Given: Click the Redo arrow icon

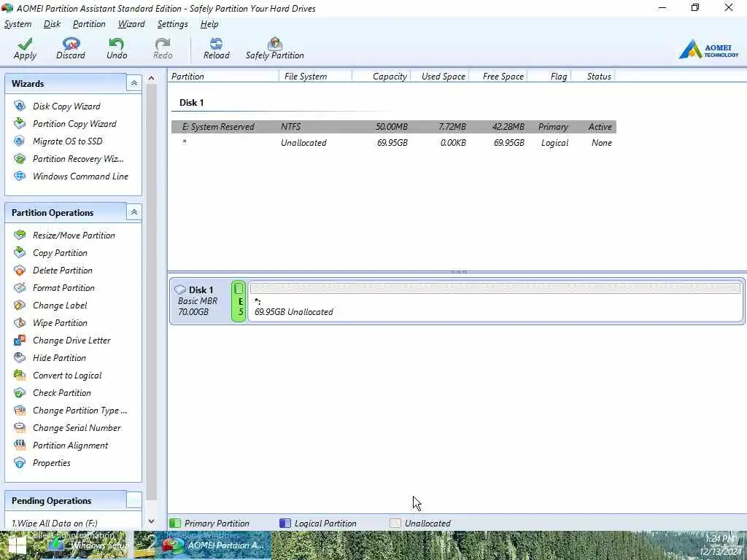Looking at the screenshot, I should (x=163, y=44).
